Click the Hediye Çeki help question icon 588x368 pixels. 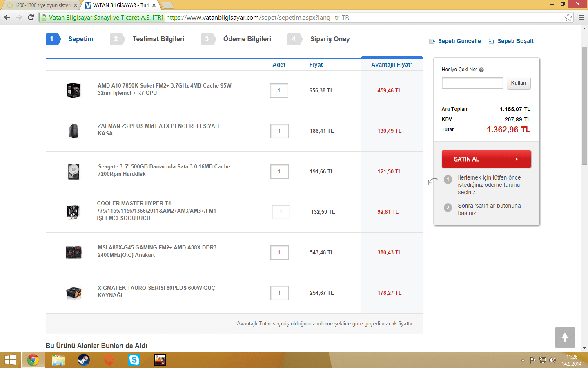point(481,70)
